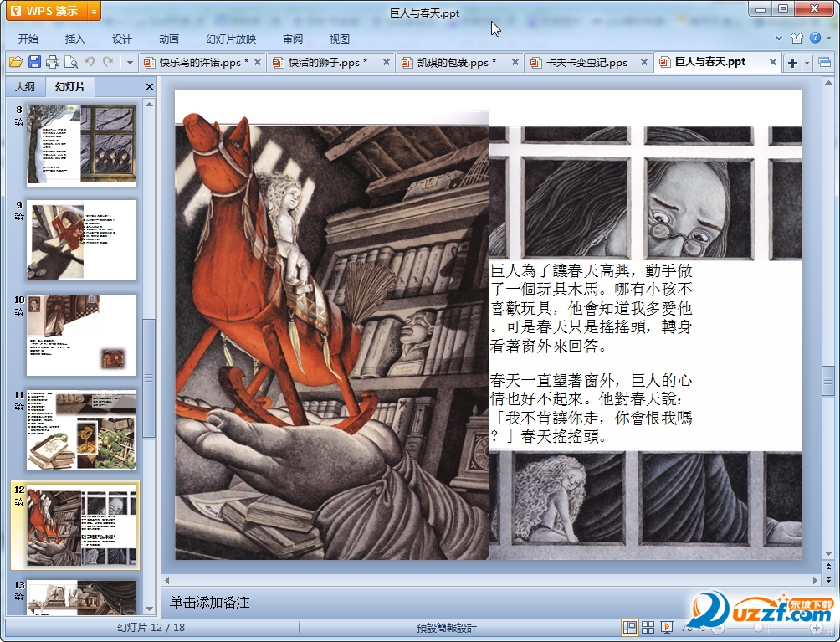Print using the printer icon

point(53,62)
